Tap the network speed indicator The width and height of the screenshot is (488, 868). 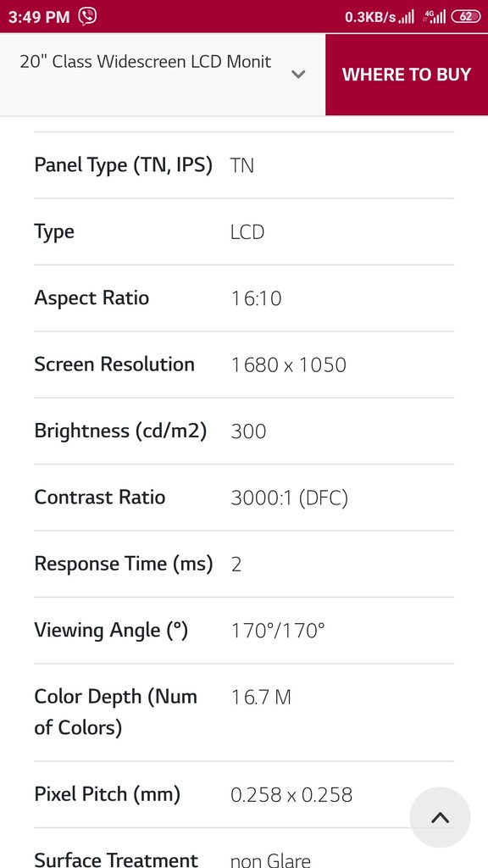click(370, 17)
